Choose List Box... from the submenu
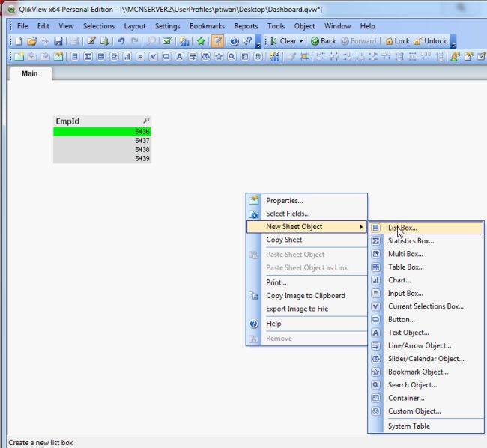The height and width of the screenshot is (448, 487). tap(402, 228)
